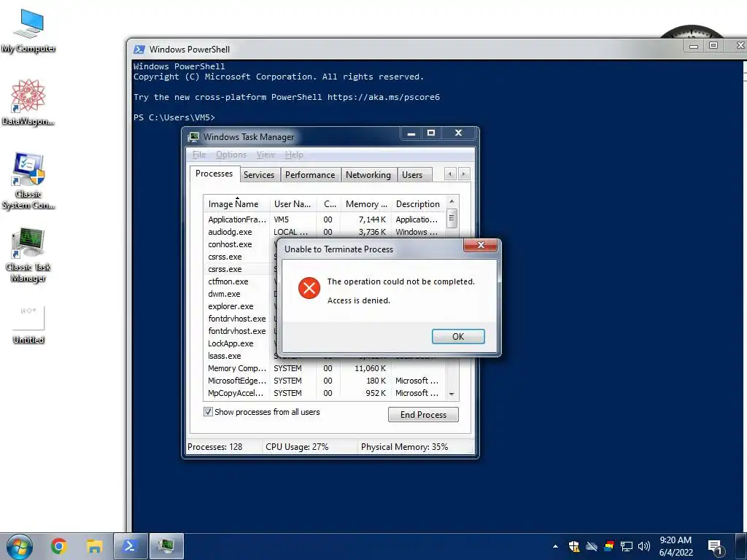Select explorer.exe process row
This screenshot has width=747, height=560.
pos(239,306)
